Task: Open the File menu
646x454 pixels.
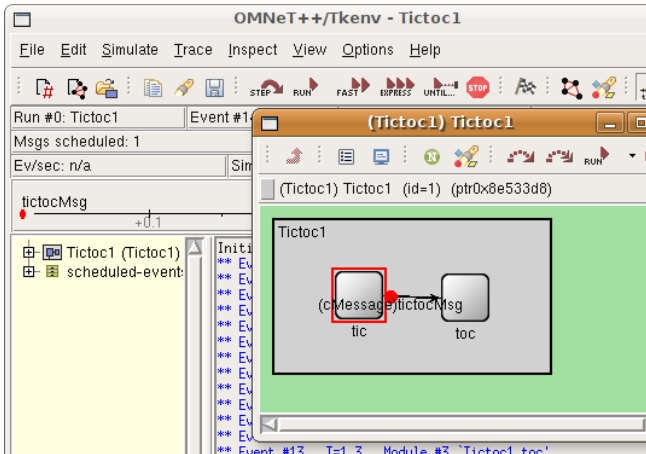Action: pos(32,50)
